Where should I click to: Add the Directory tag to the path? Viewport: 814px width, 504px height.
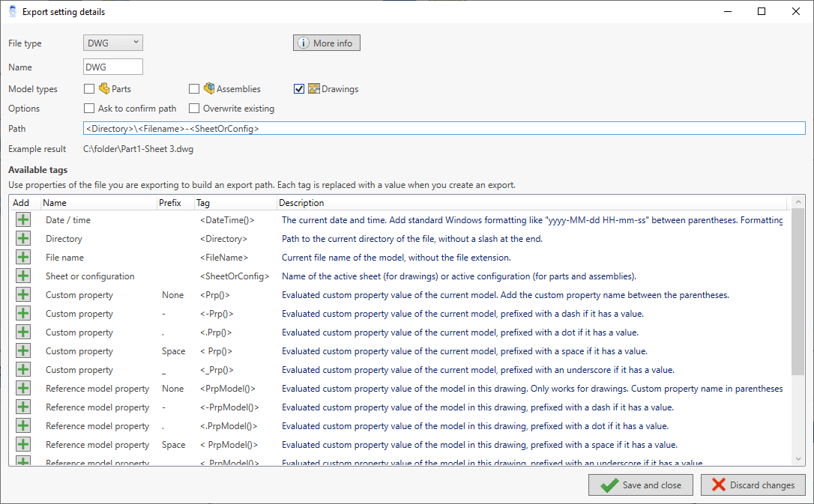22,238
